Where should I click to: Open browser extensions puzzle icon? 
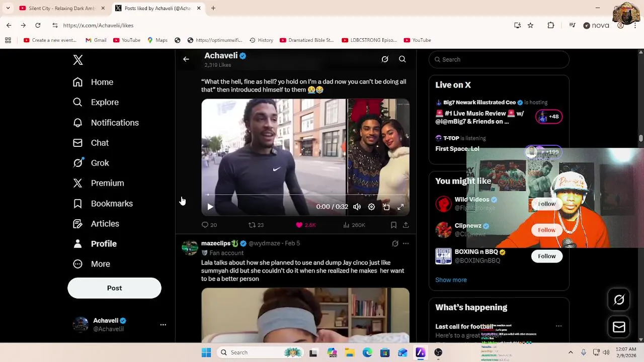click(x=551, y=25)
